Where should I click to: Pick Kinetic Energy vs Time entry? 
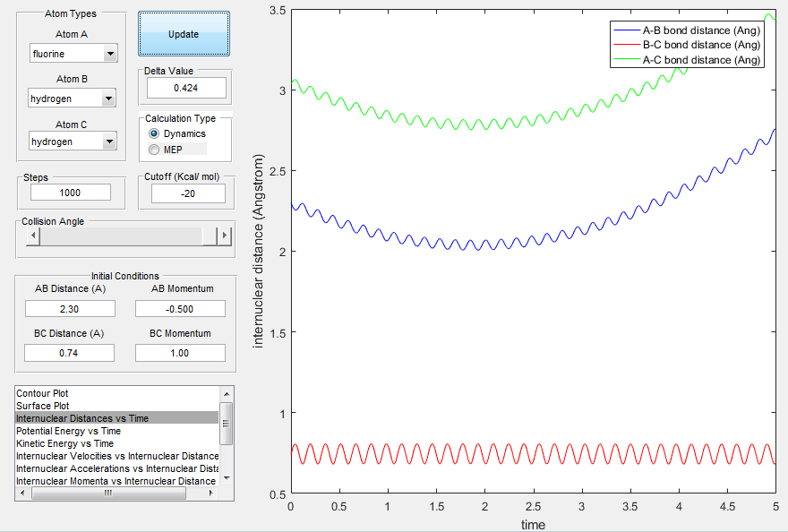click(64, 443)
